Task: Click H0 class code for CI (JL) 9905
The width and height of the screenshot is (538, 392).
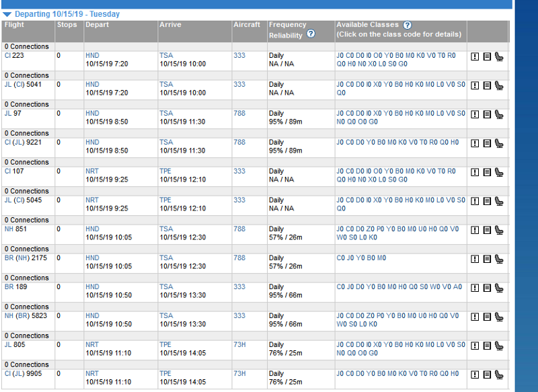Action: coord(455,373)
